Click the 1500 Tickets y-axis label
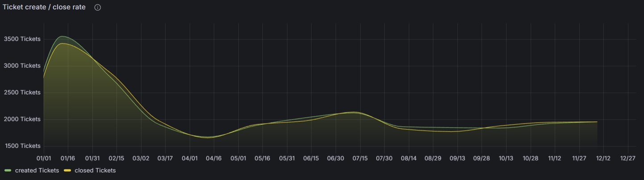Screen dimensions: 644x180 (22, 146)
